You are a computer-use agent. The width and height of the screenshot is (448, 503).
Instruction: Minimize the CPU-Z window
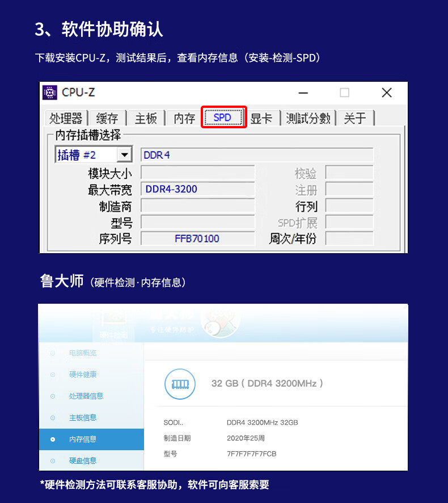303,93
